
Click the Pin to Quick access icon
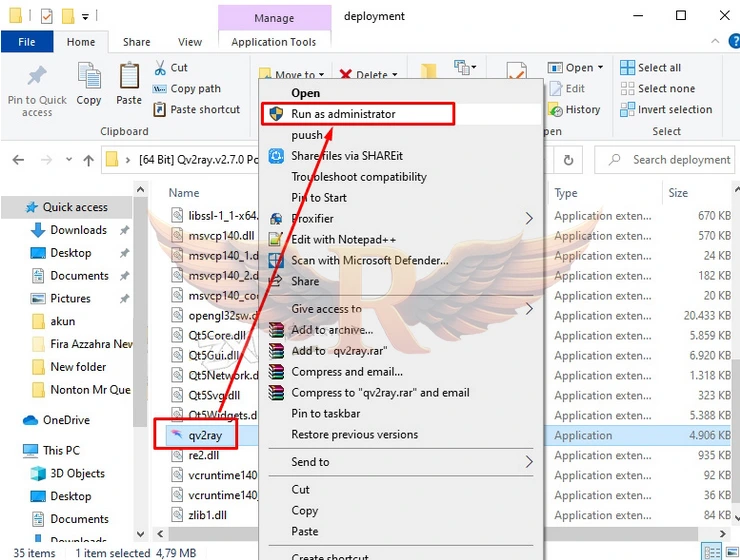[37, 77]
